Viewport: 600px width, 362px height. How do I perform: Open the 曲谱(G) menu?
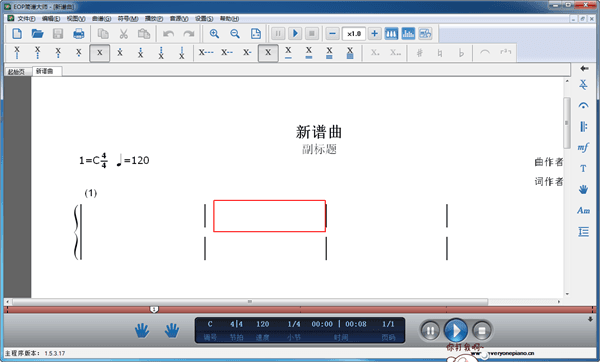[101, 18]
